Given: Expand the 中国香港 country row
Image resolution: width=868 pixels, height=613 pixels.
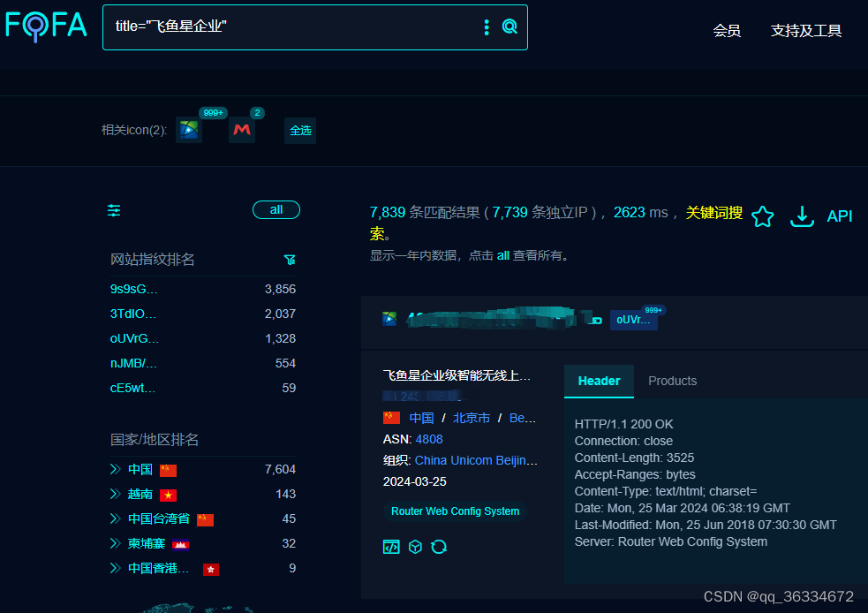Looking at the screenshot, I should click(x=115, y=568).
